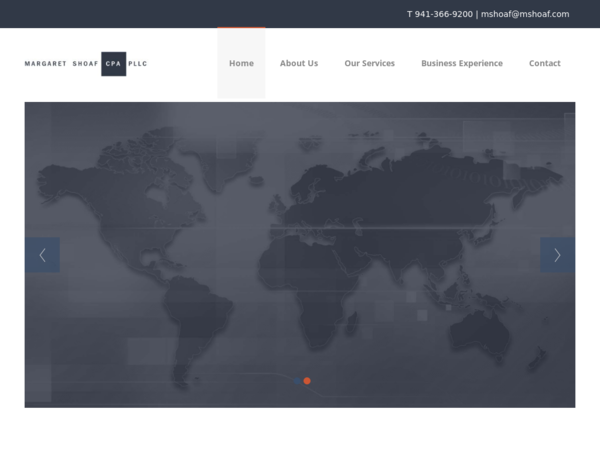Click the next slide arrow
The width and height of the screenshot is (600, 450).
tap(558, 255)
